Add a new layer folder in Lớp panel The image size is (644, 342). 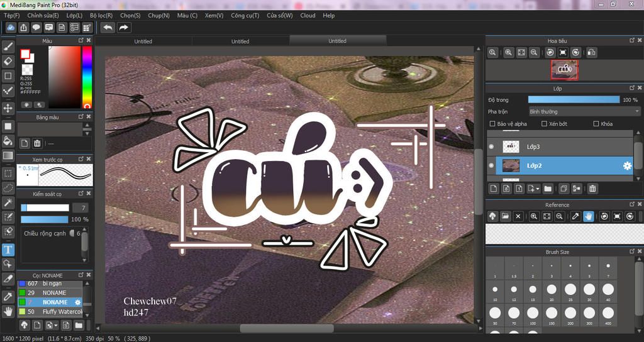click(x=548, y=189)
